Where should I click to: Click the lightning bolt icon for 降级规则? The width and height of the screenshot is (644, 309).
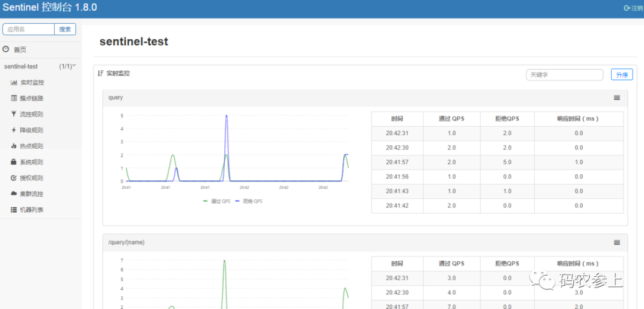[x=14, y=130]
